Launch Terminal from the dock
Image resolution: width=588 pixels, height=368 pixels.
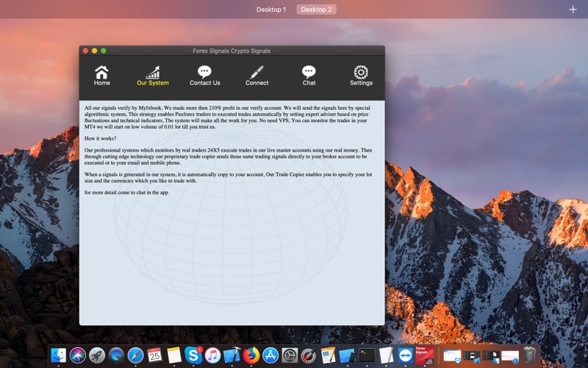point(367,355)
